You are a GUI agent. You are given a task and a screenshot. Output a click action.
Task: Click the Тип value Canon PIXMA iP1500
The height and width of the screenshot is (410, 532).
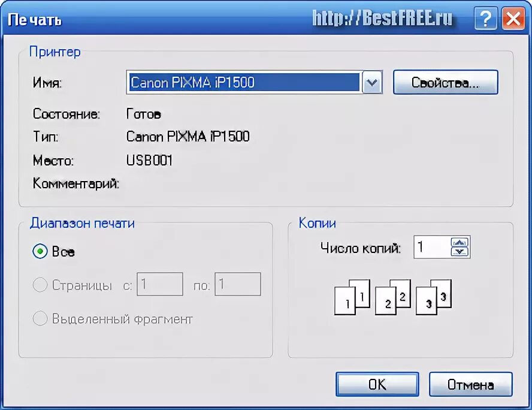click(x=188, y=137)
